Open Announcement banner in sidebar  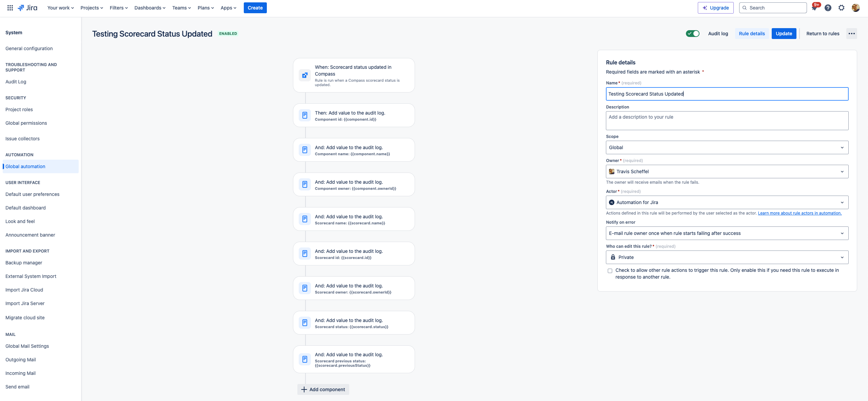pos(31,235)
